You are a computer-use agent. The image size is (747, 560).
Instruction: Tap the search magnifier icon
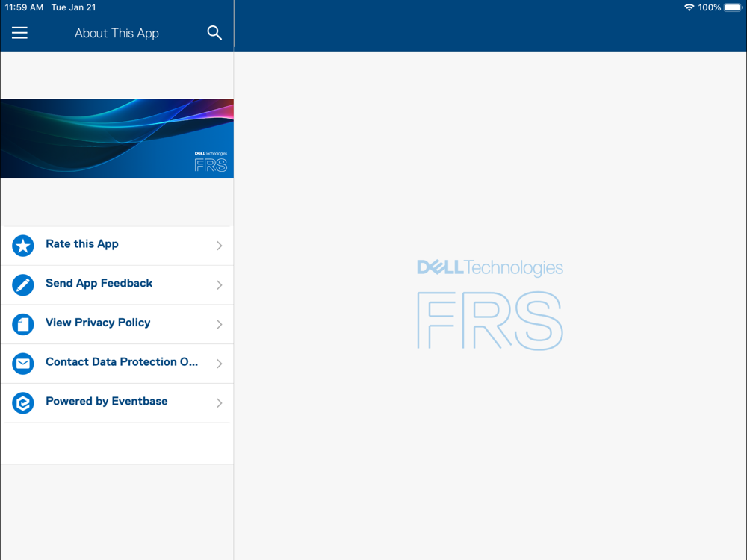tap(214, 33)
